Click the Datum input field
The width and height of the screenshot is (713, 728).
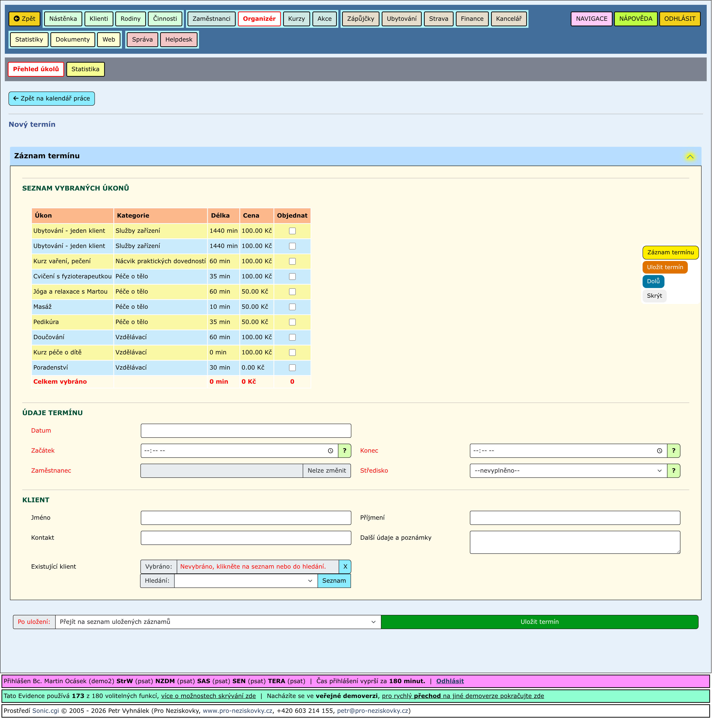[246, 431]
